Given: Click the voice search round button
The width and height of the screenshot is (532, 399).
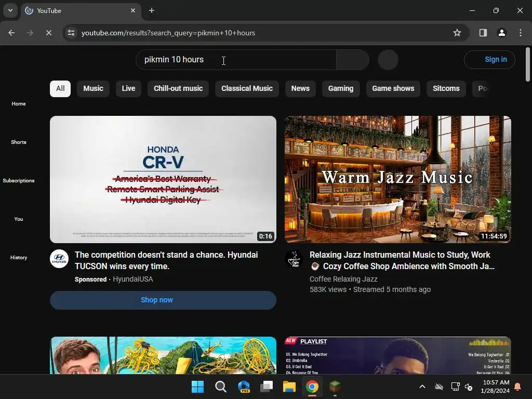Looking at the screenshot, I should [x=388, y=60].
